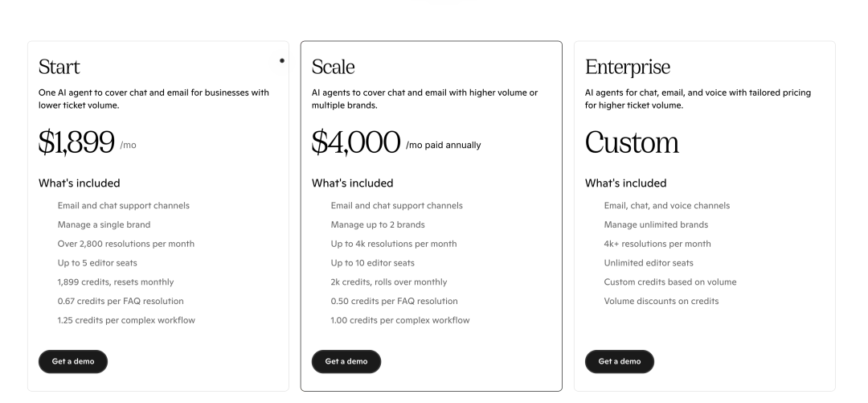Open Get a demo for Enterprise plan

coord(620,361)
